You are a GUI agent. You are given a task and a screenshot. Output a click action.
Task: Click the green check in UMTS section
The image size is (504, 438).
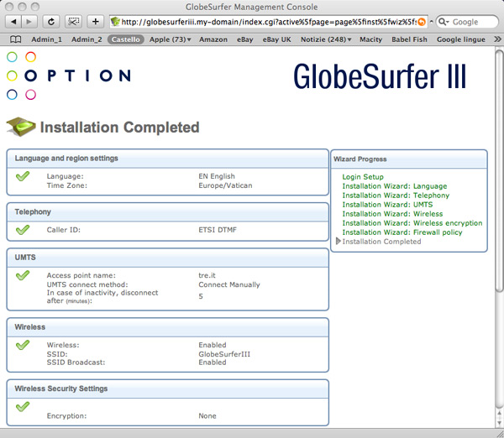(23, 275)
